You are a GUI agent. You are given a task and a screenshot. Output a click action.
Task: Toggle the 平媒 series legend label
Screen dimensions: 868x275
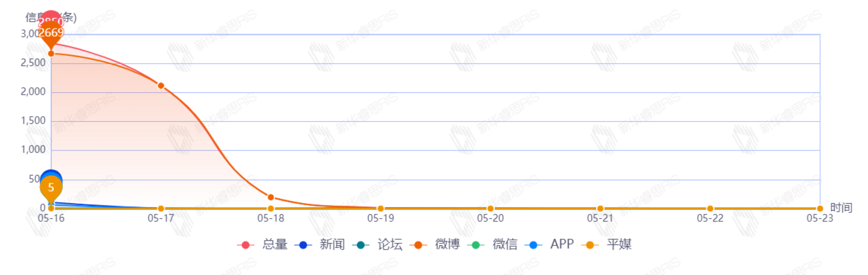point(619,244)
